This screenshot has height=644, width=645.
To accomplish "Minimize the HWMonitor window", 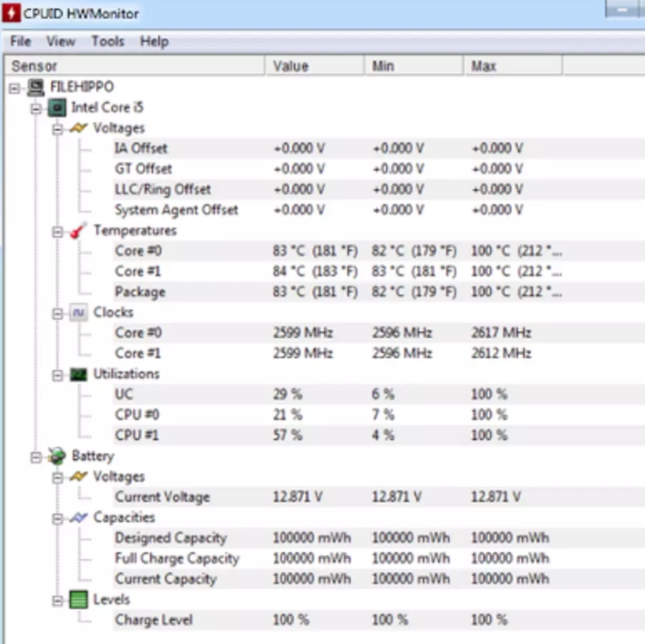I will tap(622, 9).
